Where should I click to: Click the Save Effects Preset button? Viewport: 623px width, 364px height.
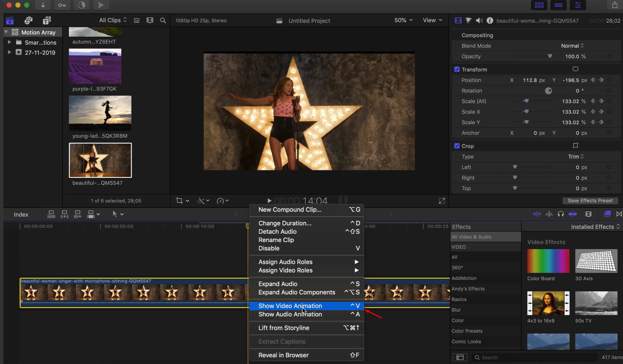590,200
